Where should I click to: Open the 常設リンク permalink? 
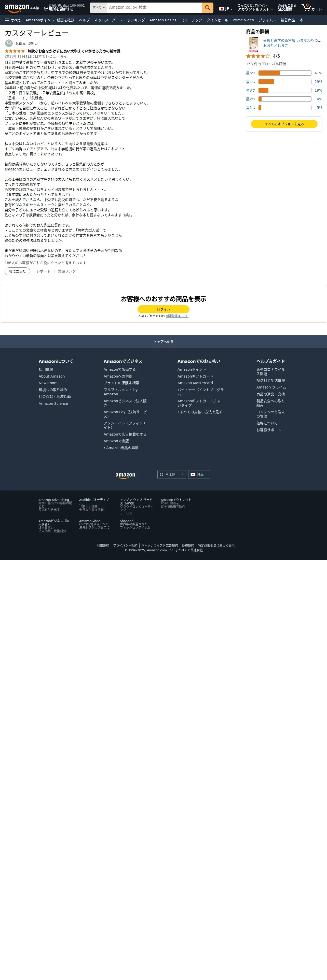click(x=67, y=271)
